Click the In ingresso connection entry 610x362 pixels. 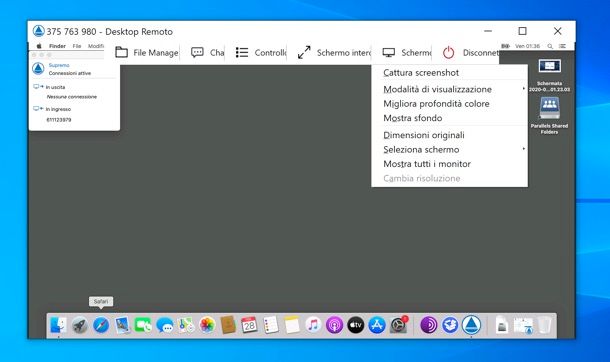pos(58,109)
